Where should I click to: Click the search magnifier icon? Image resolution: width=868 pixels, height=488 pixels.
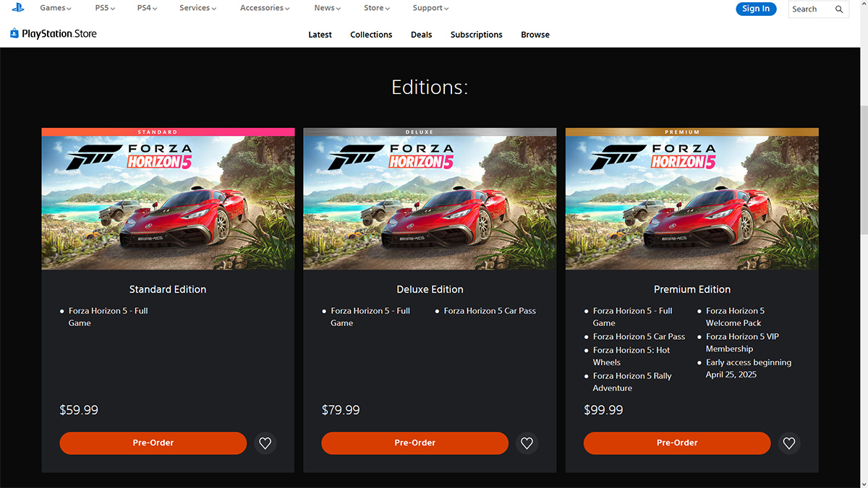[839, 9]
